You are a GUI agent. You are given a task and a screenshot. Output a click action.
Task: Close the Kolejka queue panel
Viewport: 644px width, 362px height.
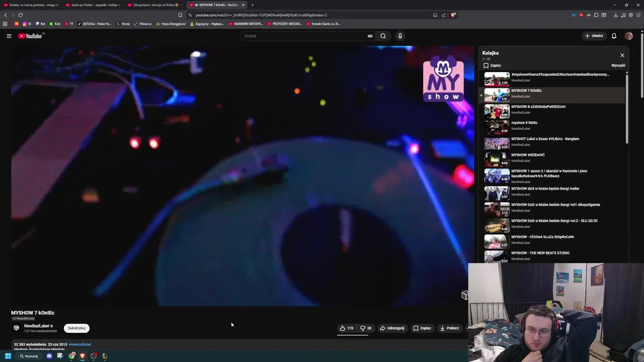click(622, 55)
